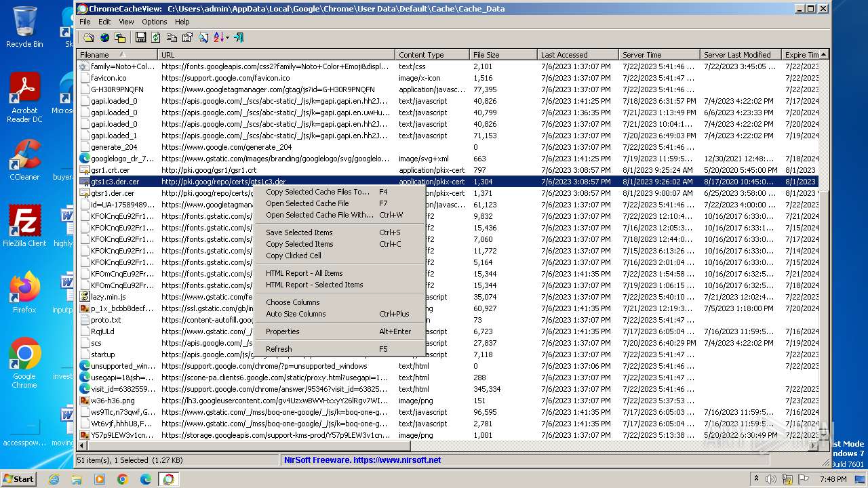
Task: Open Acrobat Reader DC desktop shortcut
Action: coord(24,98)
